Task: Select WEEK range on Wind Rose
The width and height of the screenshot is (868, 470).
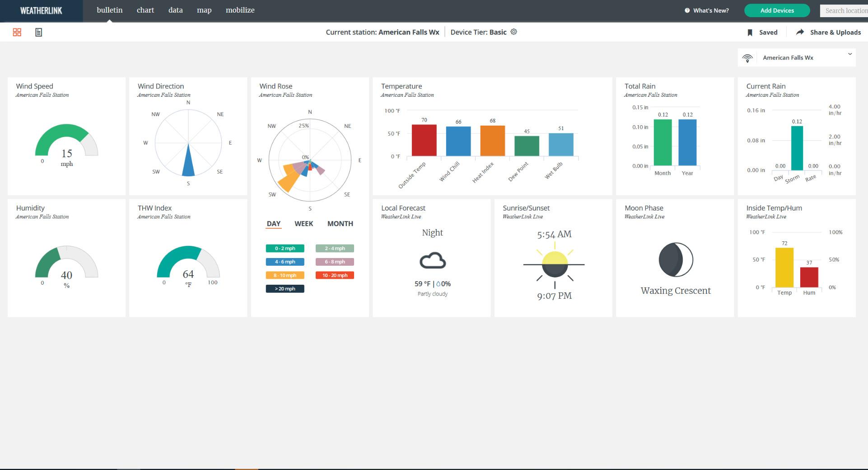Action: 303,224
